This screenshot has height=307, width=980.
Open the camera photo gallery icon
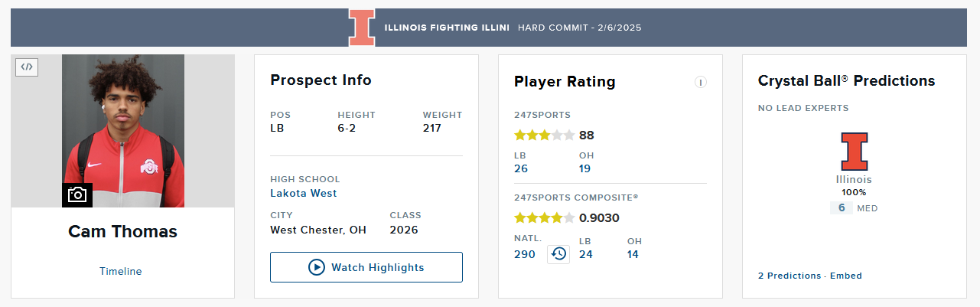77,195
